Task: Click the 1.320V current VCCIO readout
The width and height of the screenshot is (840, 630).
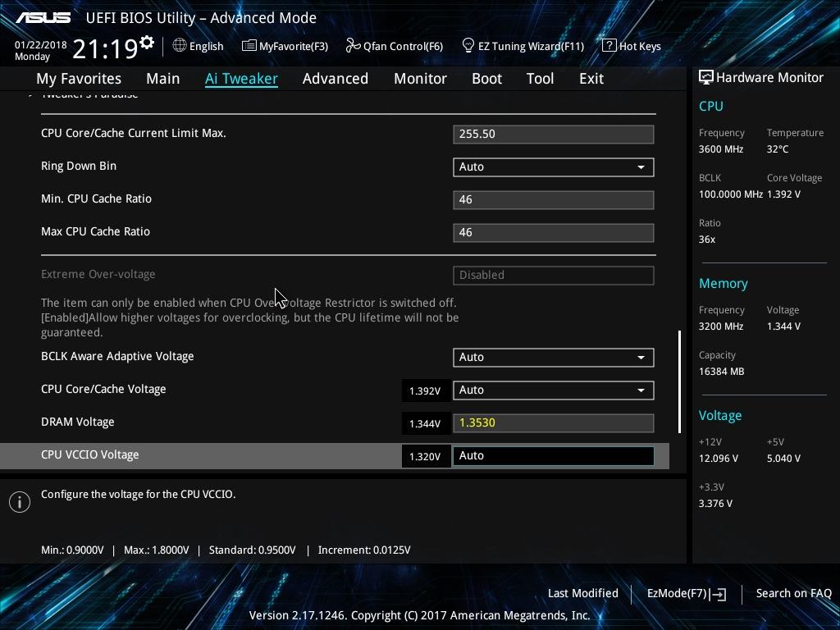Action: coord(426,456)
